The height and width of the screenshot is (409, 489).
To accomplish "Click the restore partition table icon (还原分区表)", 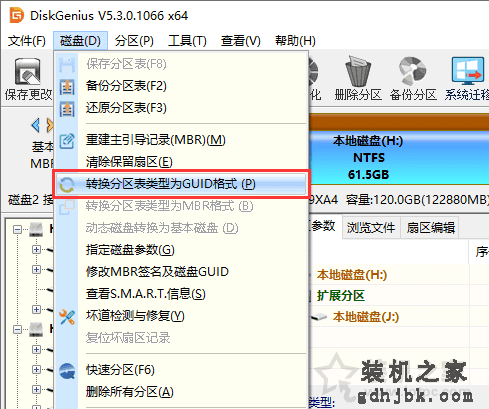I will click(x=67, y=109).
